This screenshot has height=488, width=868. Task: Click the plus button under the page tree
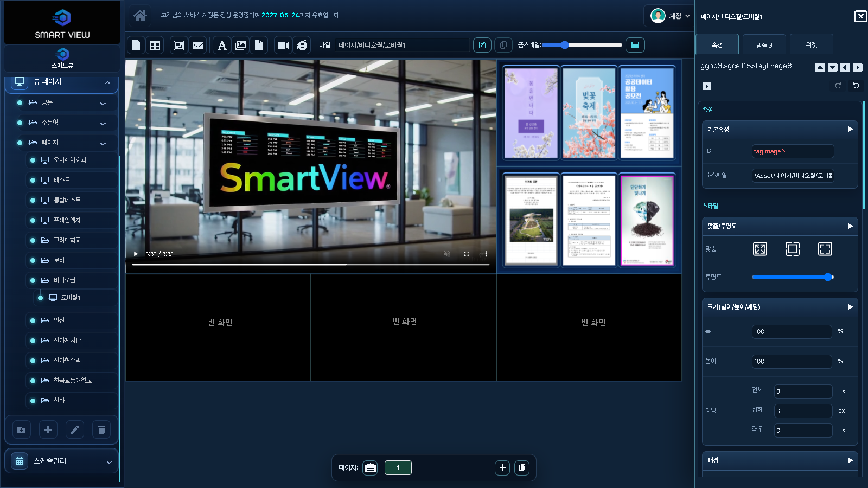[48, 430]
